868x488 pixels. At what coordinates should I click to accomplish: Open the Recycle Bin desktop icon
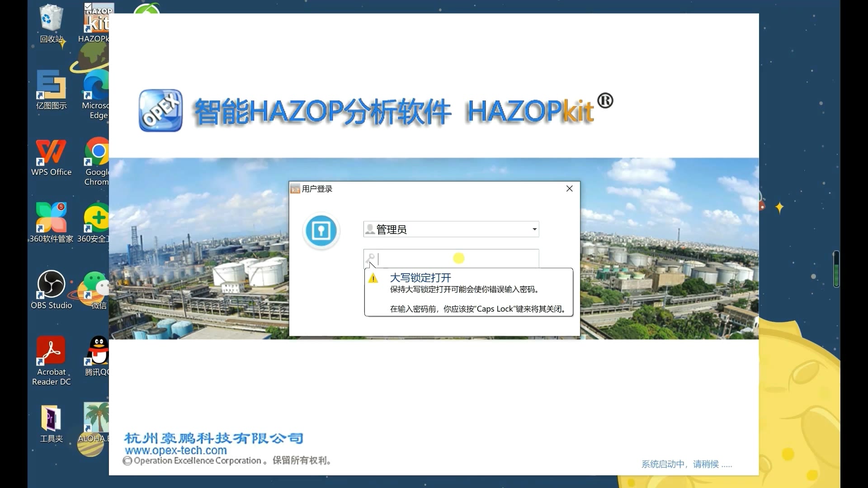tap(51, 23)
